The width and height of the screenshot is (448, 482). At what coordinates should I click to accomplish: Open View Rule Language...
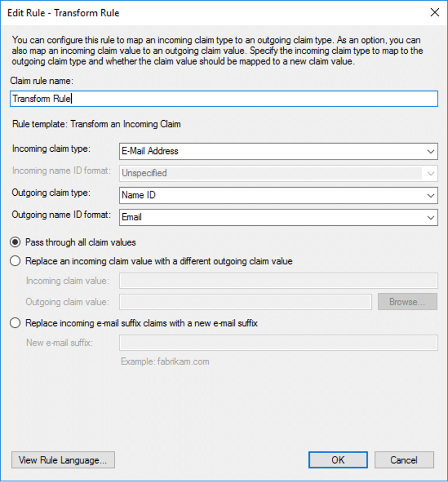pos(63,460)
